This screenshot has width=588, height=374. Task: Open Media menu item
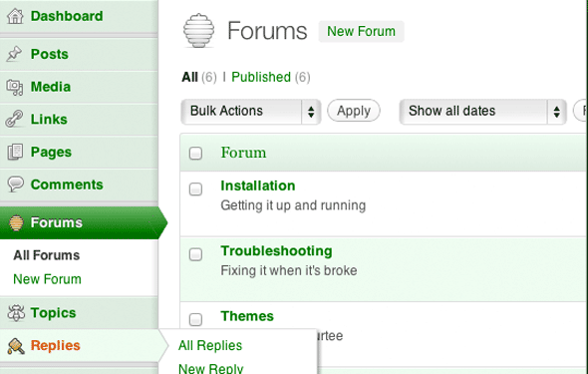point(79,87)
